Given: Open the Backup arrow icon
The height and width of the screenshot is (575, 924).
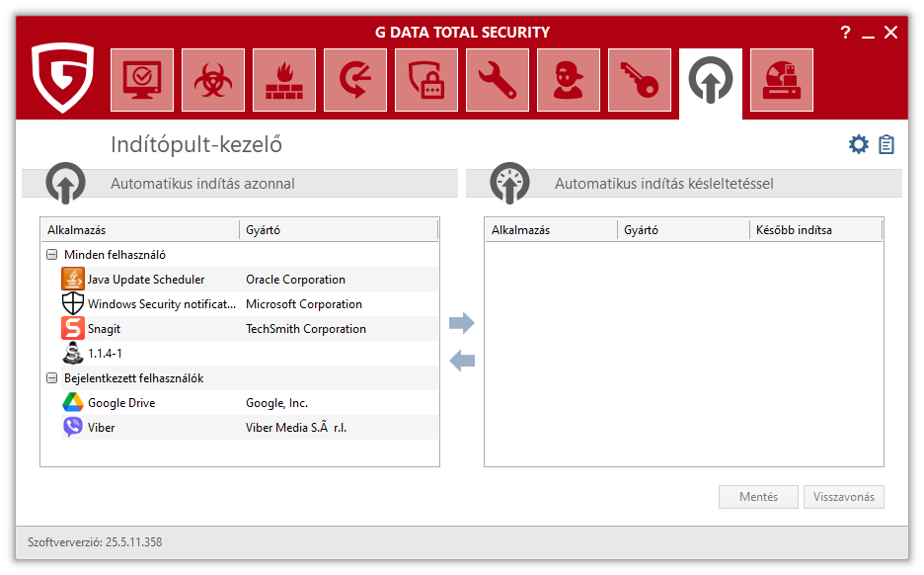Looking at the screenshot, I should click(355, 80).
